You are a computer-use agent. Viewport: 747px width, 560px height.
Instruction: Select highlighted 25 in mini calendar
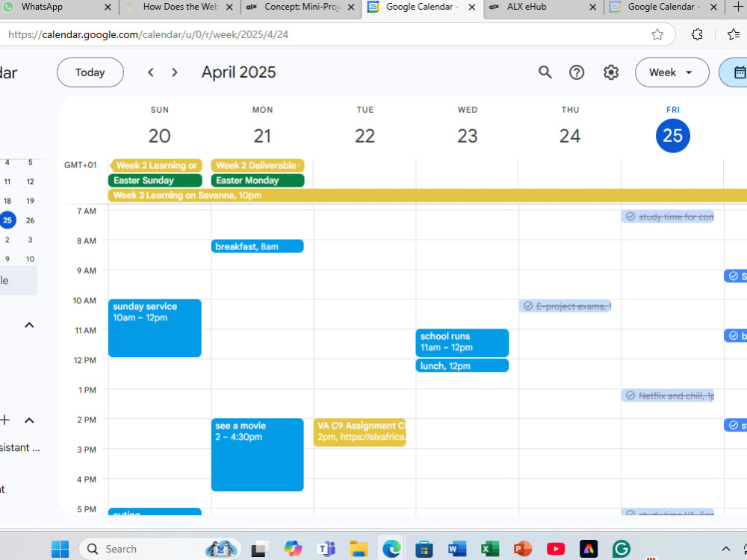pos(7,220)
